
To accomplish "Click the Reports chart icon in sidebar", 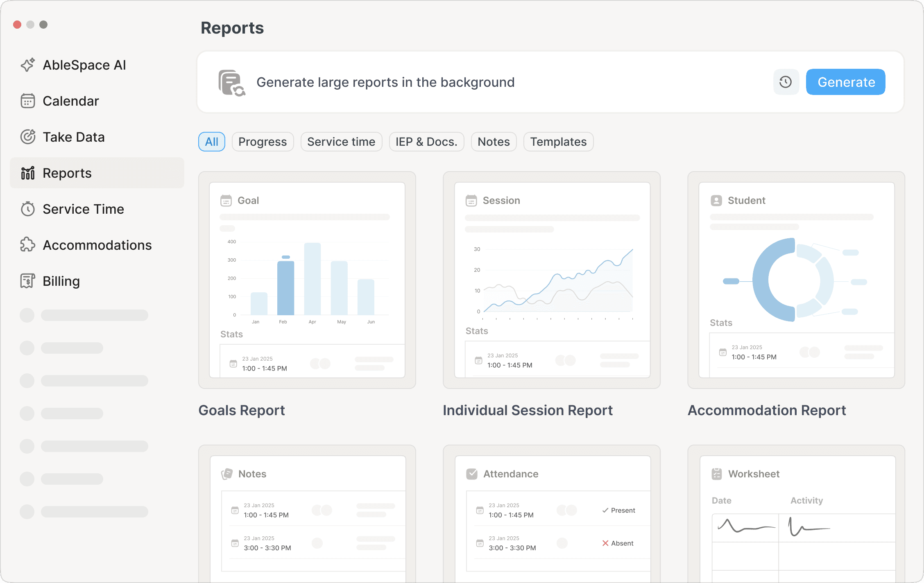I will point(28,173).
